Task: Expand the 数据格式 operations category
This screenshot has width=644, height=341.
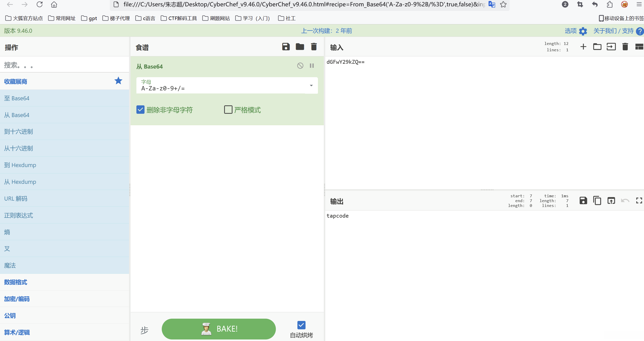Action: tap(16, 282)
